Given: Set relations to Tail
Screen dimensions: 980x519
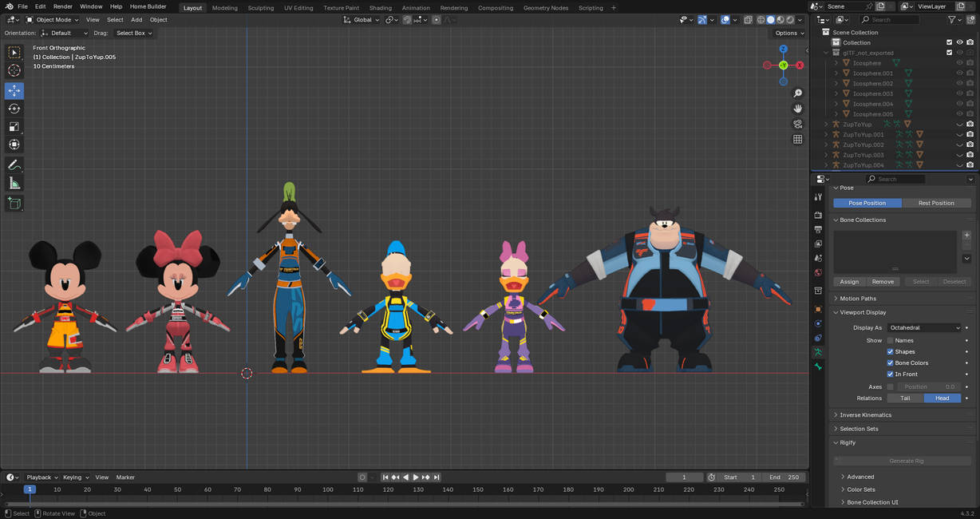Looking at the screenshot, I should 905,398.
